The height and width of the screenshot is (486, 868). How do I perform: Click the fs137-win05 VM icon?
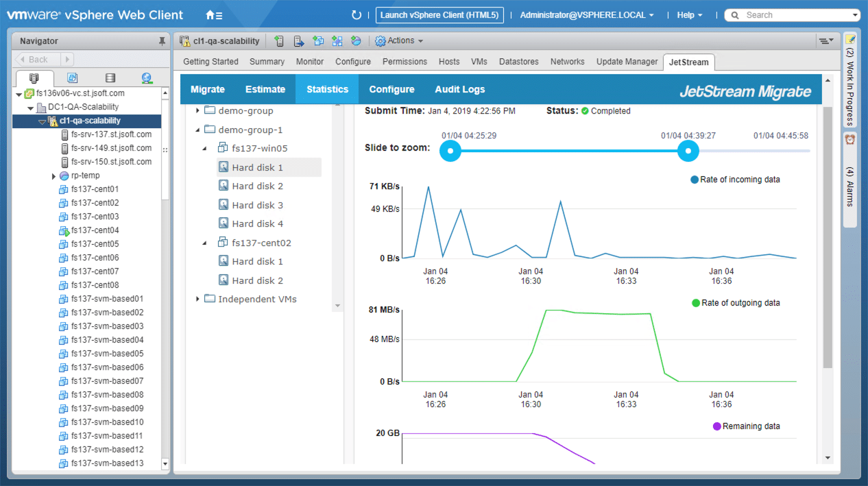[222, 147]
